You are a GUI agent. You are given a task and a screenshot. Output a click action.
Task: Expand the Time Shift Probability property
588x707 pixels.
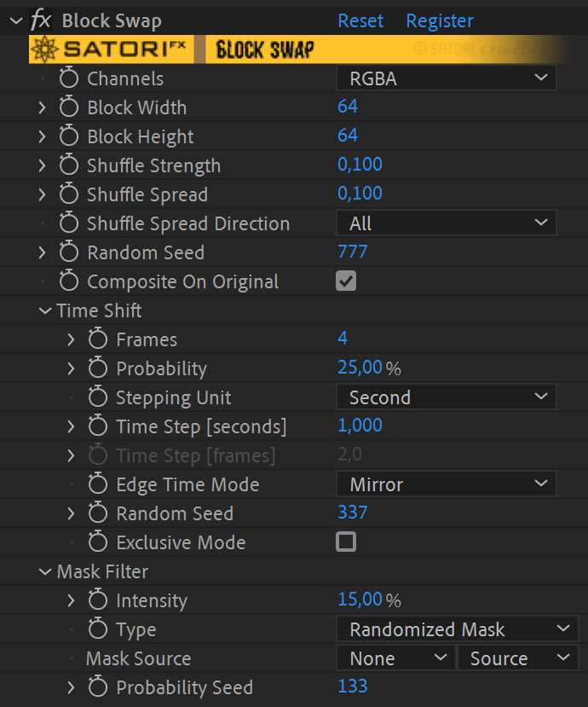tap(71, 368)
